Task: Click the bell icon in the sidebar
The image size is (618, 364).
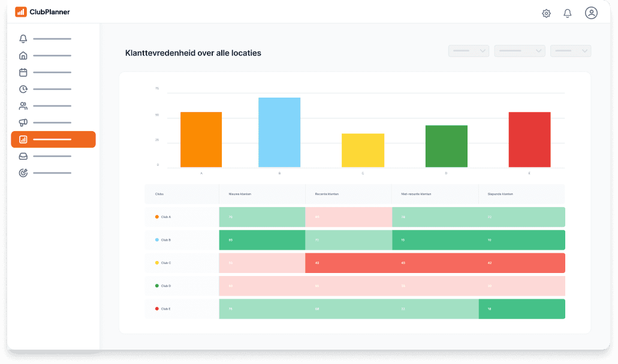Action: [23, 39]
